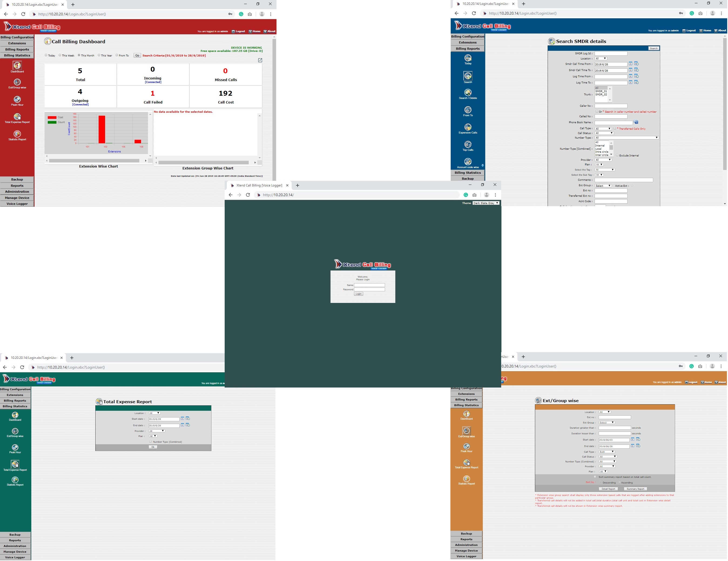This screenshot has height=561, width=728.
Task: Click the Go button on dashboard
Action: point(137,55)
